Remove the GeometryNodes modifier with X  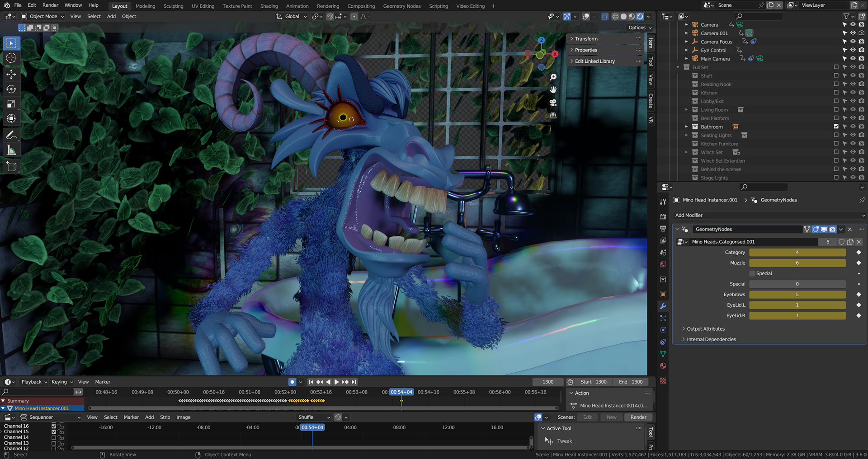click(x=850, y=229)
